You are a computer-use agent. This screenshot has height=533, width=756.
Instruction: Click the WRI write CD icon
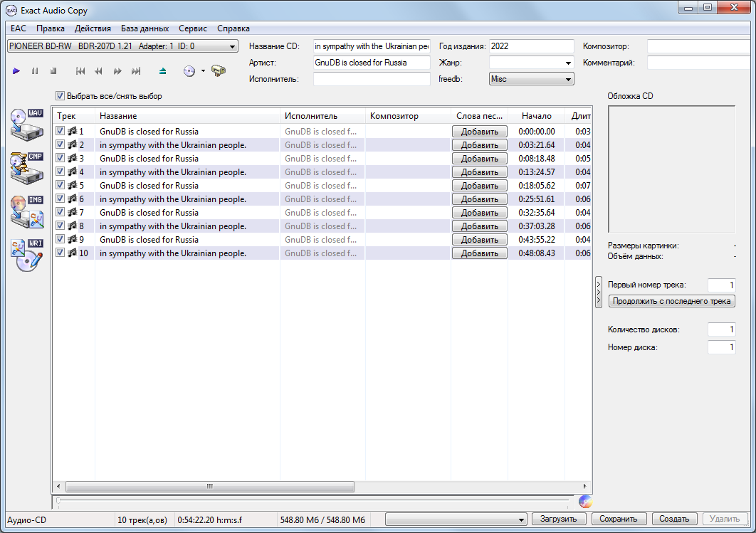[27, 255]
